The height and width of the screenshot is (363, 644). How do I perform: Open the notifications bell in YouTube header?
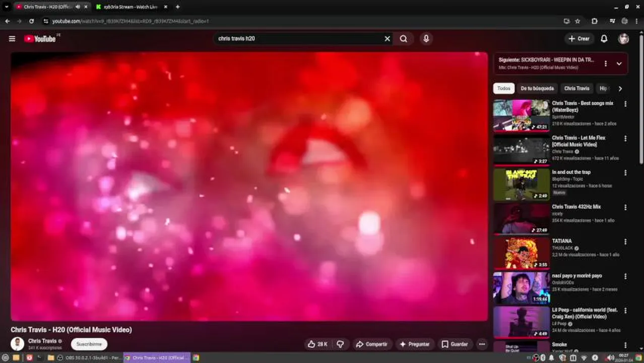[x=604, y=39]
